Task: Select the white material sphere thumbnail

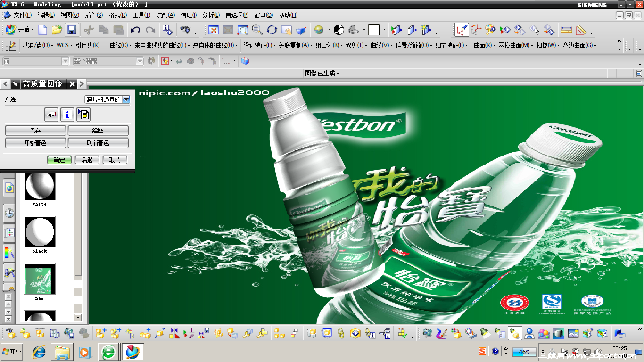Action: coord(40,186)
